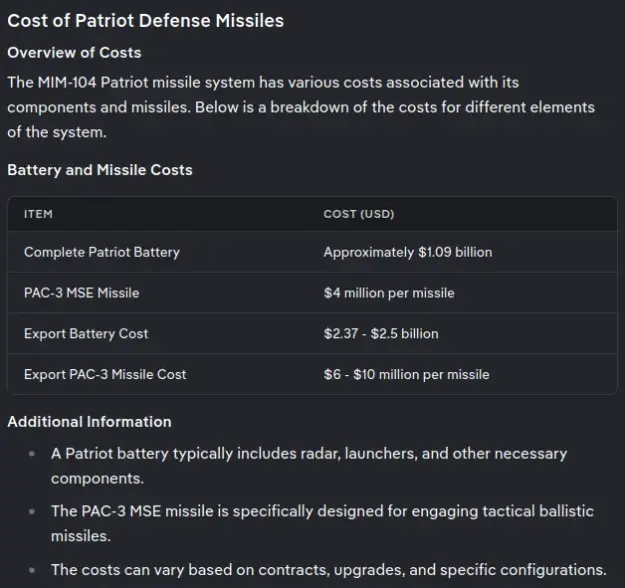
Task: Click the Approximately $1.09 billion cell
Action: (408, 252)
